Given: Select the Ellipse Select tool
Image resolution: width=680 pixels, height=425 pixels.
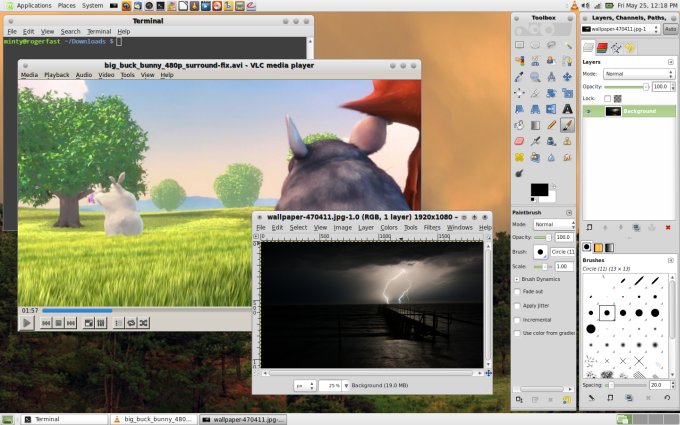Looking at the screenshot, I should click(x=535, y=45).
